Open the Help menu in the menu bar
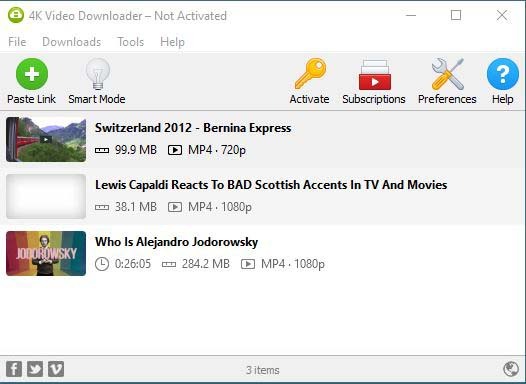The image size is (526, 384). (x=172, y=42)
